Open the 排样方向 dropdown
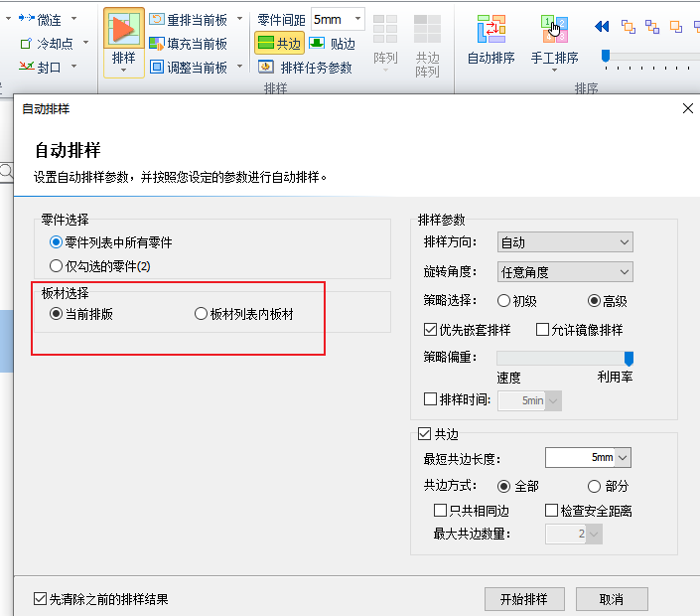Screen dimensions: 700x616 click(565, 242)
